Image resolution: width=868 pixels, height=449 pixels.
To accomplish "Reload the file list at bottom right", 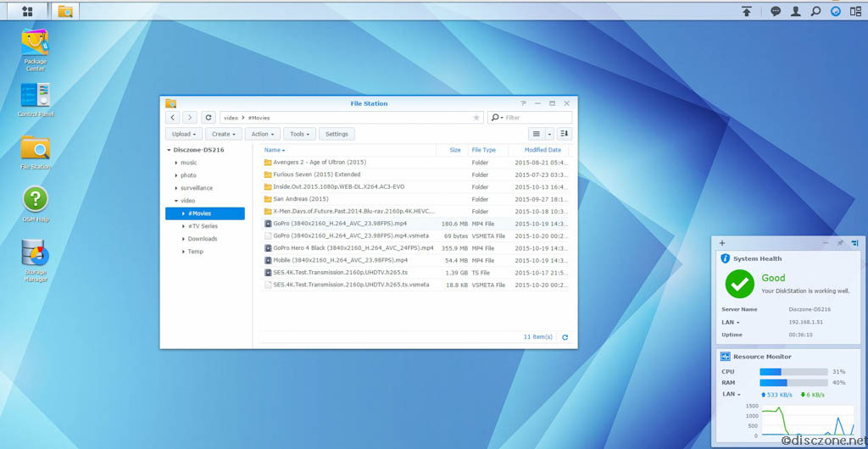I will point(565,337).
